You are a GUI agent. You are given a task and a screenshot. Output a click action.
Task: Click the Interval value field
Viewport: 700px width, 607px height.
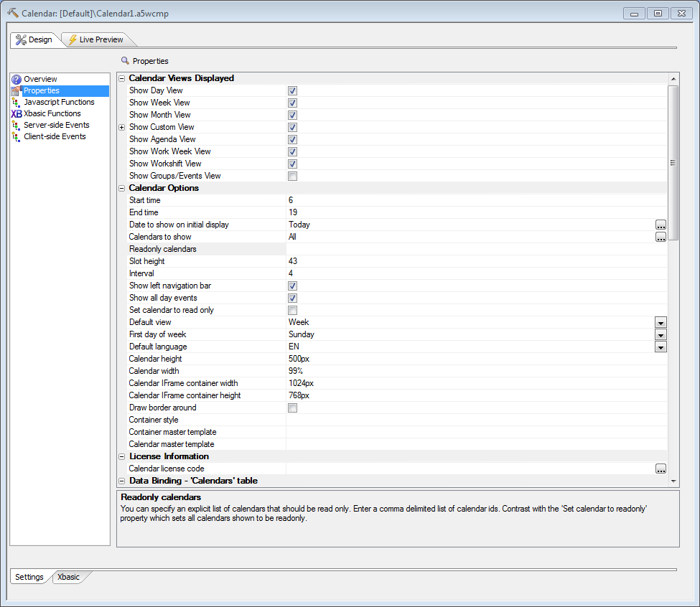[x=476, y=273]
